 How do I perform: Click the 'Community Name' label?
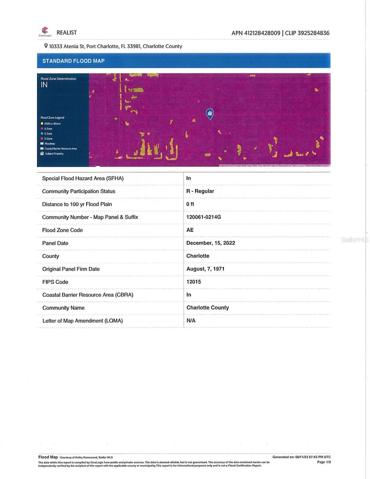click(x=63, y=308)
